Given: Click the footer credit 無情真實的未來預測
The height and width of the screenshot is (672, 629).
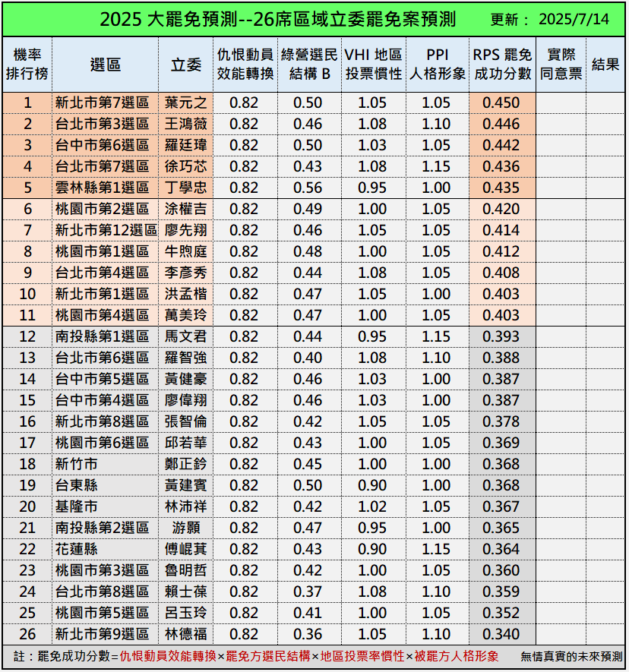Looking at the screenshot, I should [571, 657].
